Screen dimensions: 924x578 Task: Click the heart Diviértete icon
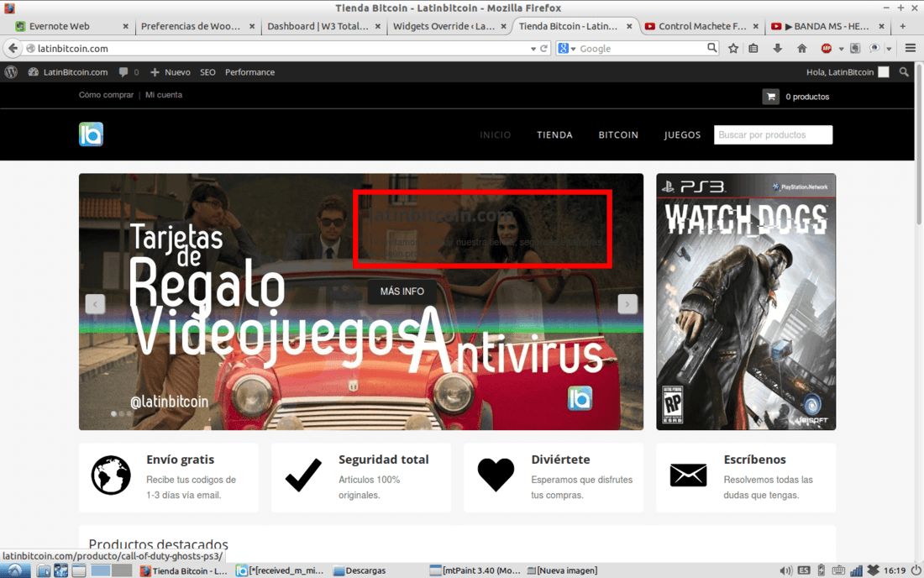coord(496,475)
